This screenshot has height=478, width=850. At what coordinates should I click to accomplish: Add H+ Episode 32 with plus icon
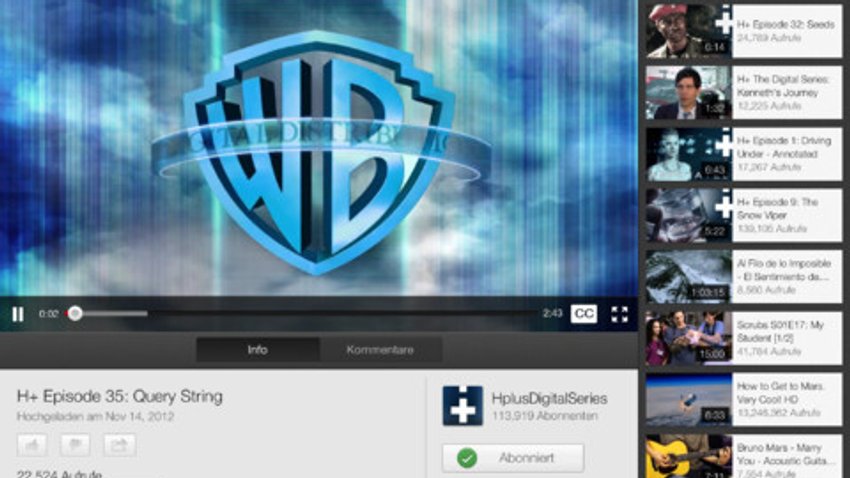[724, 23]
